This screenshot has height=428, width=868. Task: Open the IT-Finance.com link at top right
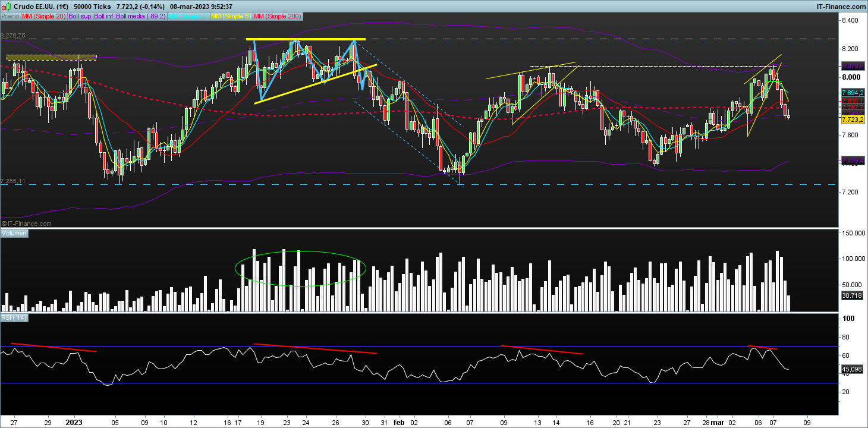click(841, 7)
